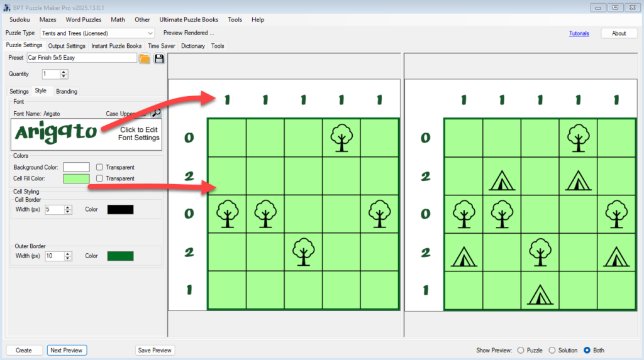Enable Transparent for Cell Fill Color
The height and width of the screenshot is (360, 644).
coord(100,178)
